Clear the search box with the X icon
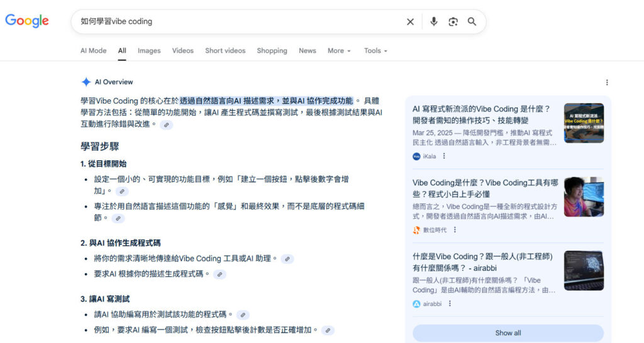This screenshot has height=343, width=644. 410,21
